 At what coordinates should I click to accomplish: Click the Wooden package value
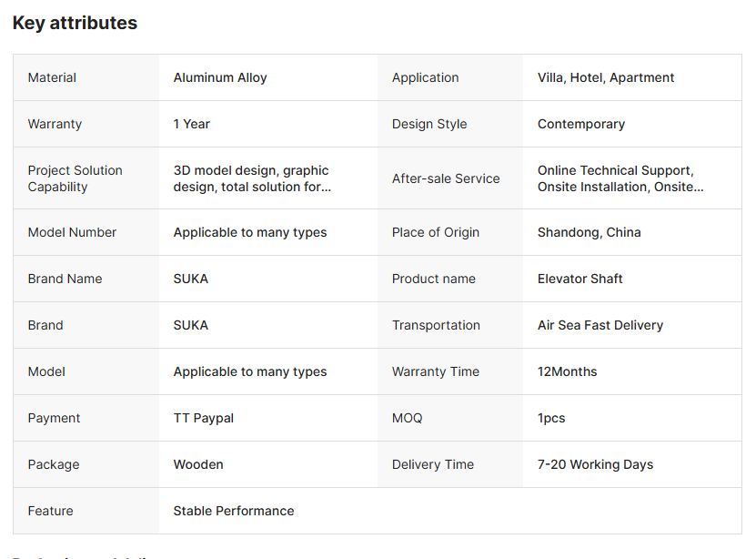(198, 464)
